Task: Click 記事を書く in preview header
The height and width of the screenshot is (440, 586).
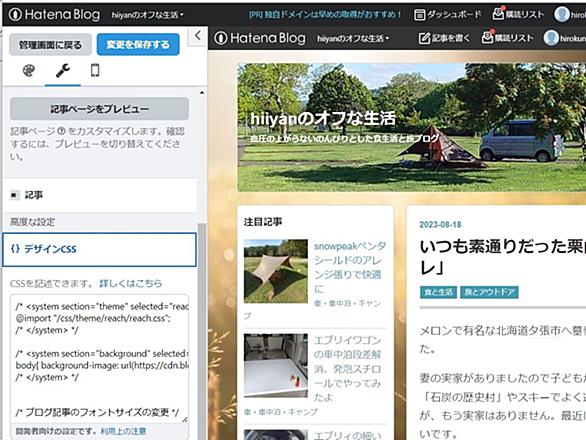Action: pos(444,38)
